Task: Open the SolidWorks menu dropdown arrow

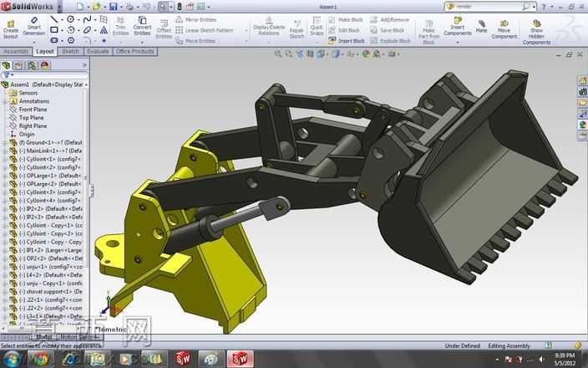Action: (x=58, y=7)
